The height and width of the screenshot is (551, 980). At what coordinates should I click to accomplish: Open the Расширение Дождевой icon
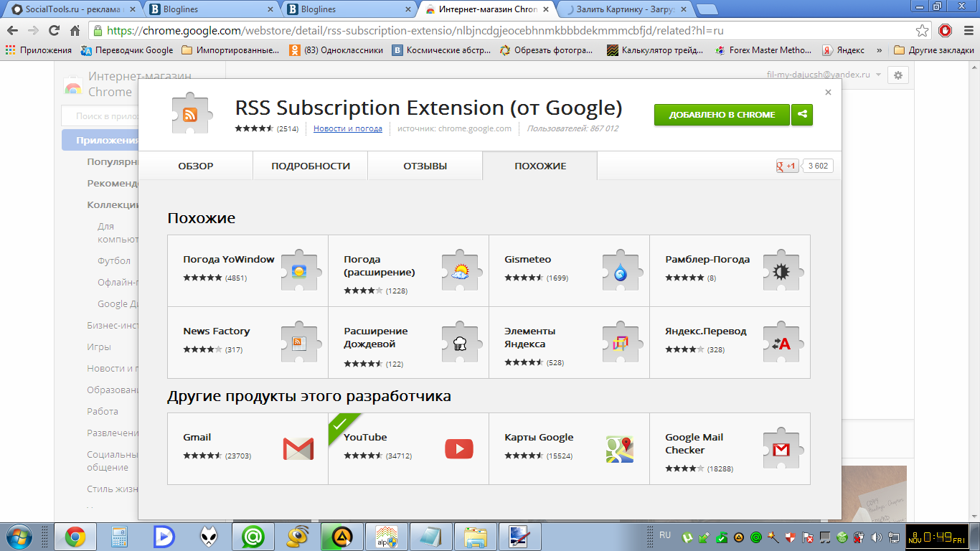tap(461, 342)
